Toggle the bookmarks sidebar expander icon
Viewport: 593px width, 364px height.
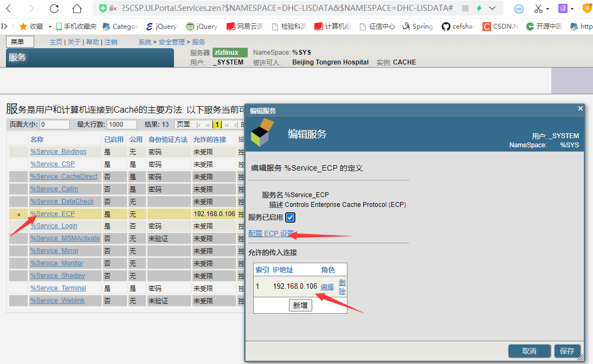pyautogui.click(x=4, y=27)
